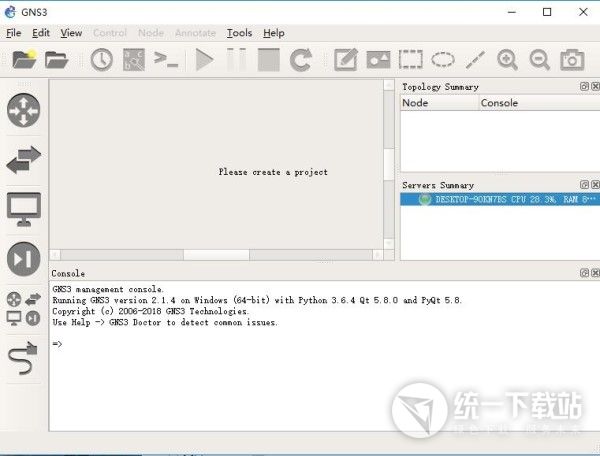Open the File menu
The image size is (600, 456).
tap(13, 33)
